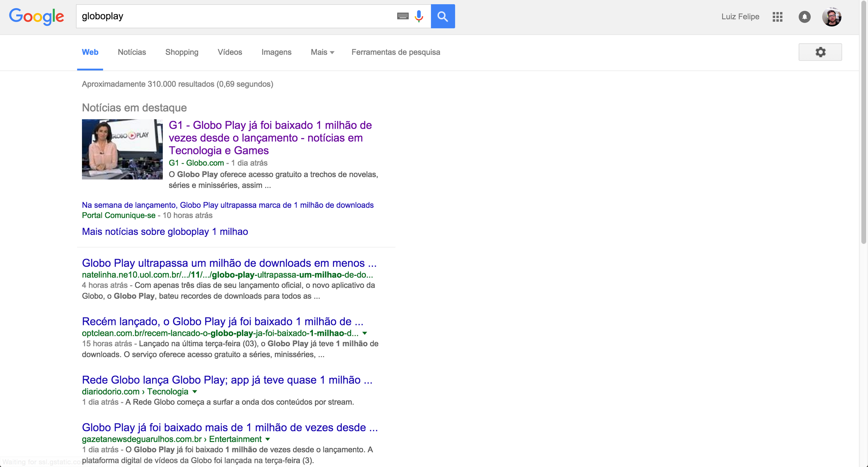Click the optclean.com.br URL text

(x=220, y=333)
